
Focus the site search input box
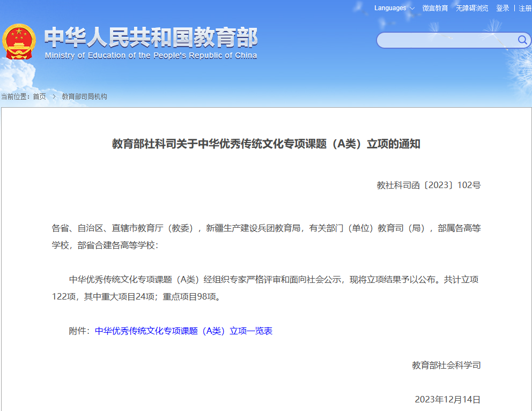pos(446,40)
